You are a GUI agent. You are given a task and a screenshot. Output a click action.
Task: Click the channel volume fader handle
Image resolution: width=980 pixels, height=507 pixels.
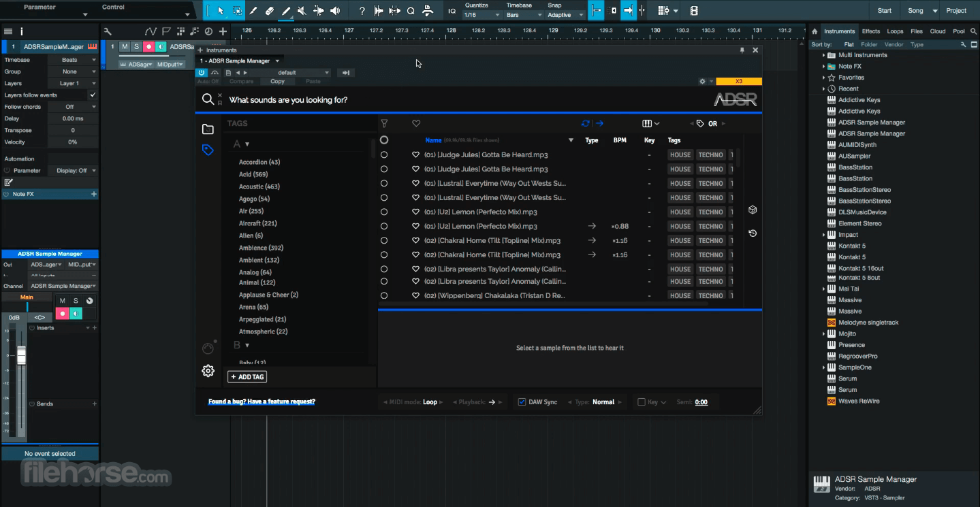pos(21,355)
